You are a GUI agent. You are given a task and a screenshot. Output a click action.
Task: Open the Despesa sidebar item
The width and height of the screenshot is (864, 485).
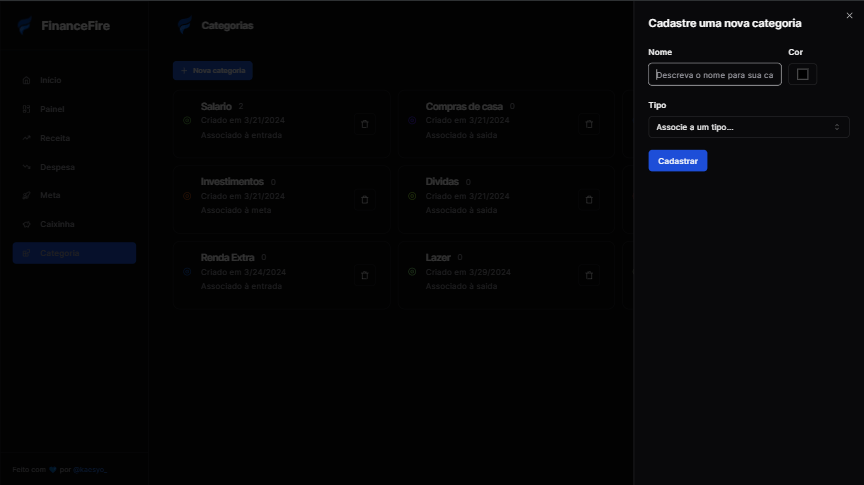coord(56,167)
